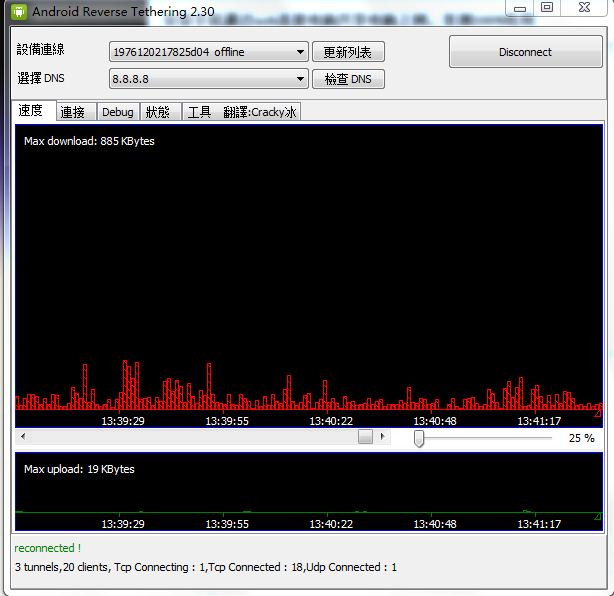
Task: Click the 25 % zoom value
Action: point(581,438)
